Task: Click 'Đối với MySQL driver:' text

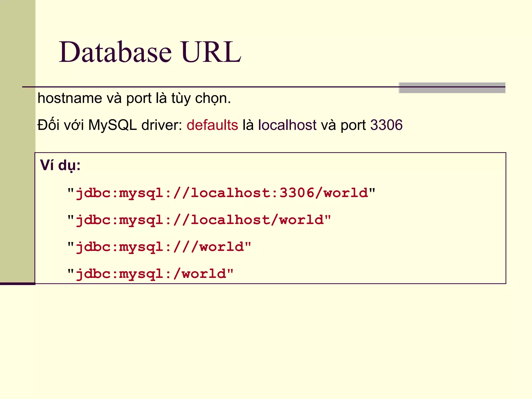Action: 110,125
